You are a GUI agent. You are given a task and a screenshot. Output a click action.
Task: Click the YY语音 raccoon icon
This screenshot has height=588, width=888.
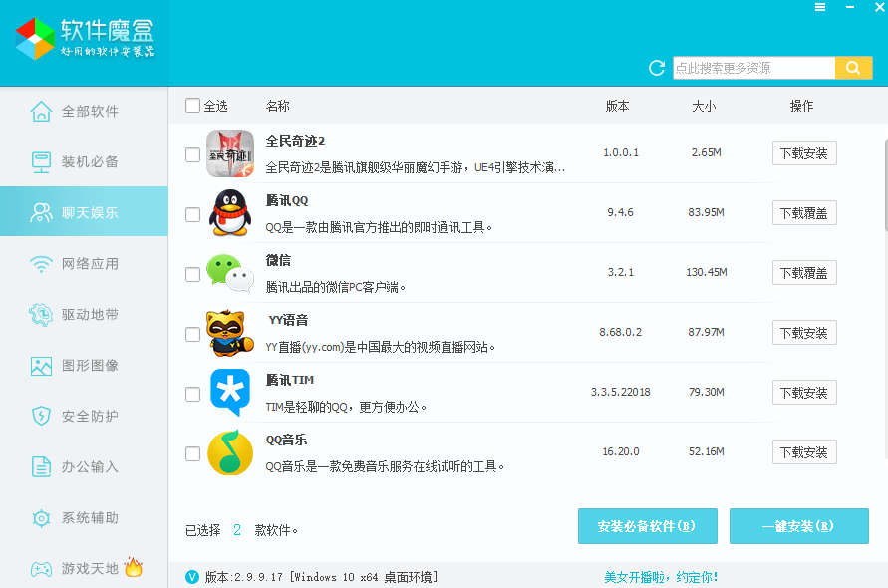(230, 333)
